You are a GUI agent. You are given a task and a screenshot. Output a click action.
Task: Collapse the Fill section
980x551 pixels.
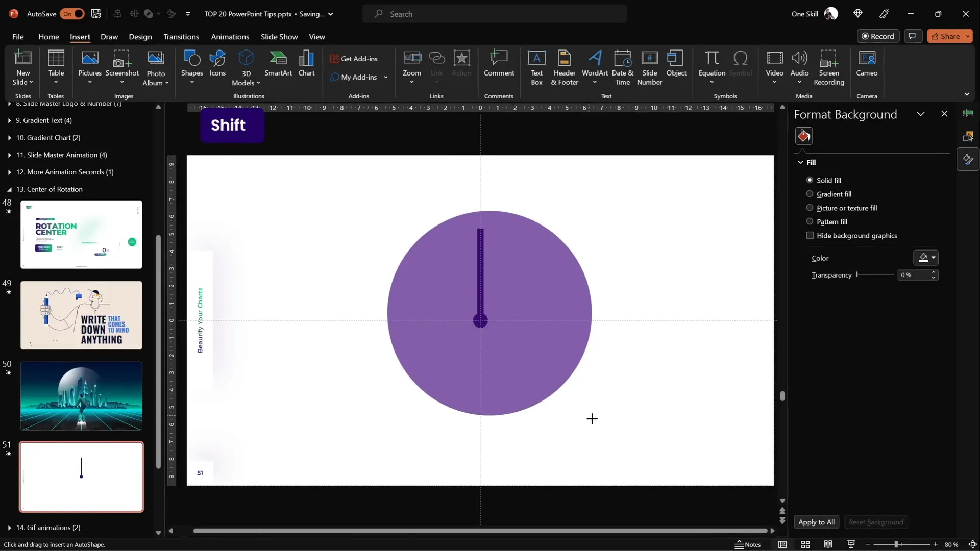pyautogui.click(x=800, y=162)
